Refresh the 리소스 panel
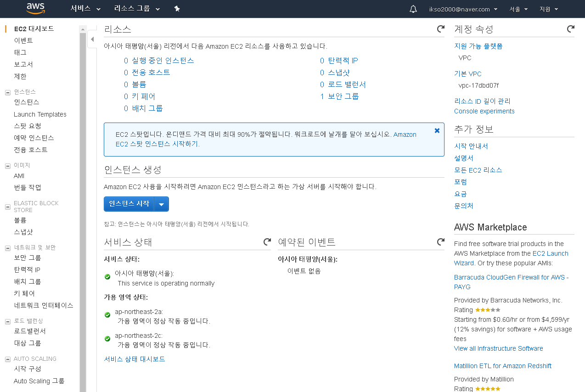The image size is (585, 392). click(440, 28)
